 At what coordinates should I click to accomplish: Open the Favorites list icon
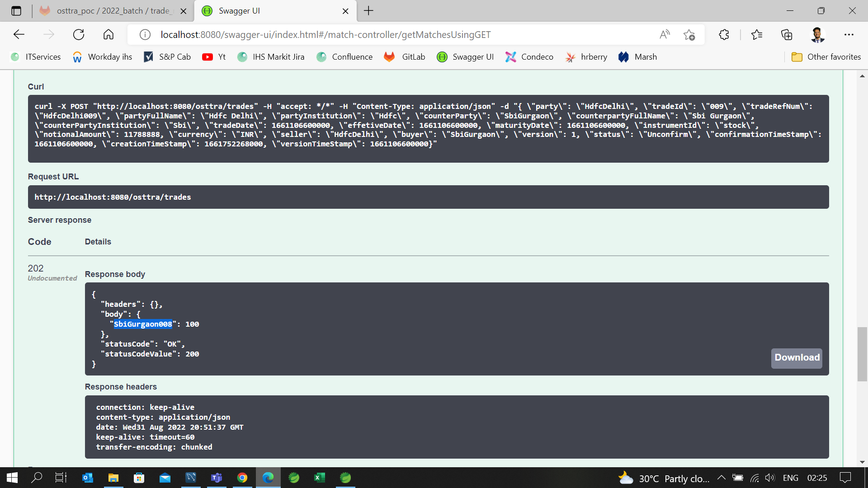756,35
